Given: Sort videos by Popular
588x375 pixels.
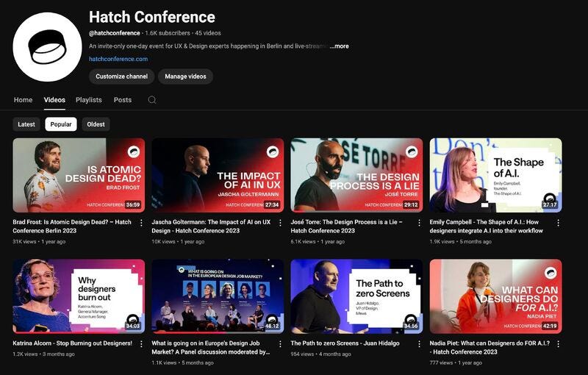Looking at the screenshot, I should [x=61, y=124].
